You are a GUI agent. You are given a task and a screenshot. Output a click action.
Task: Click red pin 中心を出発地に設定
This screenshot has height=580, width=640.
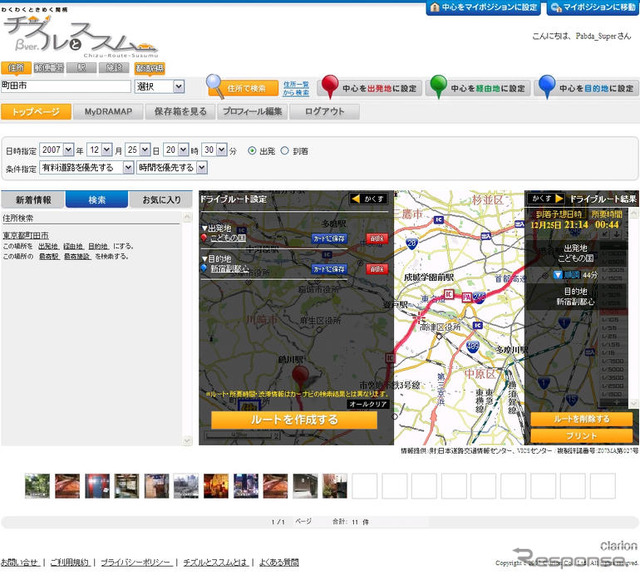pyautogui.click(x=369, y=87)
